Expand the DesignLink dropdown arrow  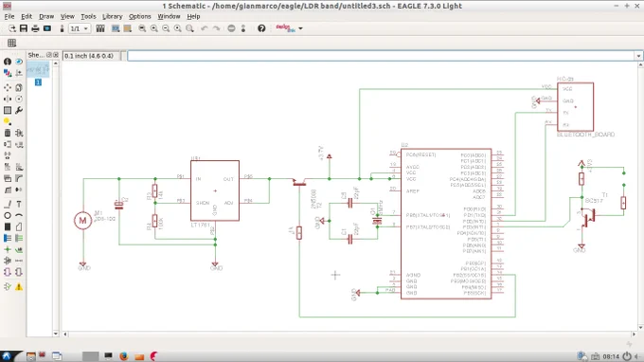pyautogui.click(x=300, y=28)
